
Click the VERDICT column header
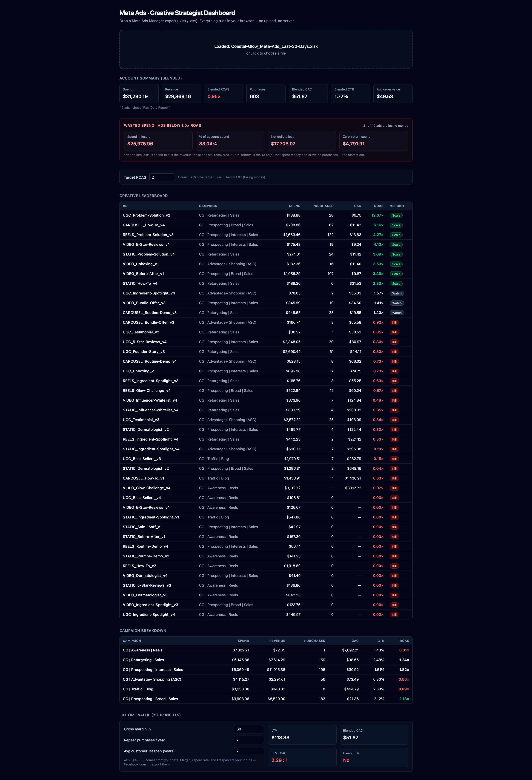click(x=397, y=206)
